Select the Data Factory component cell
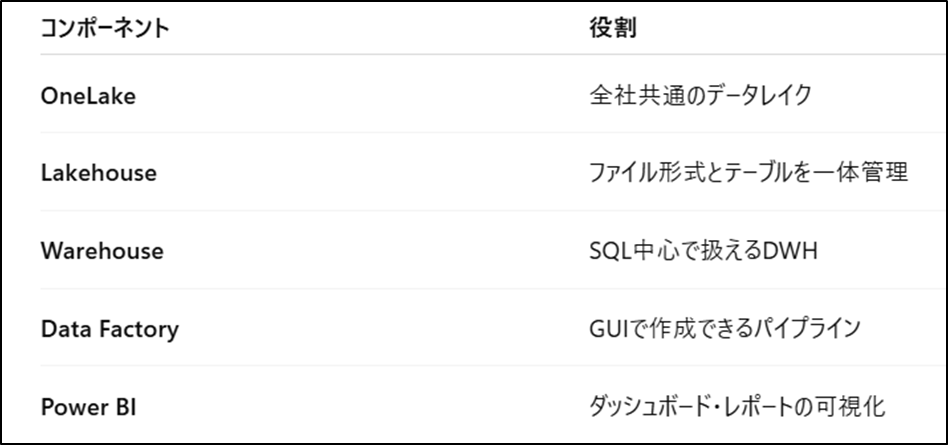Viewport: 948px width, 445px height. 109,329
